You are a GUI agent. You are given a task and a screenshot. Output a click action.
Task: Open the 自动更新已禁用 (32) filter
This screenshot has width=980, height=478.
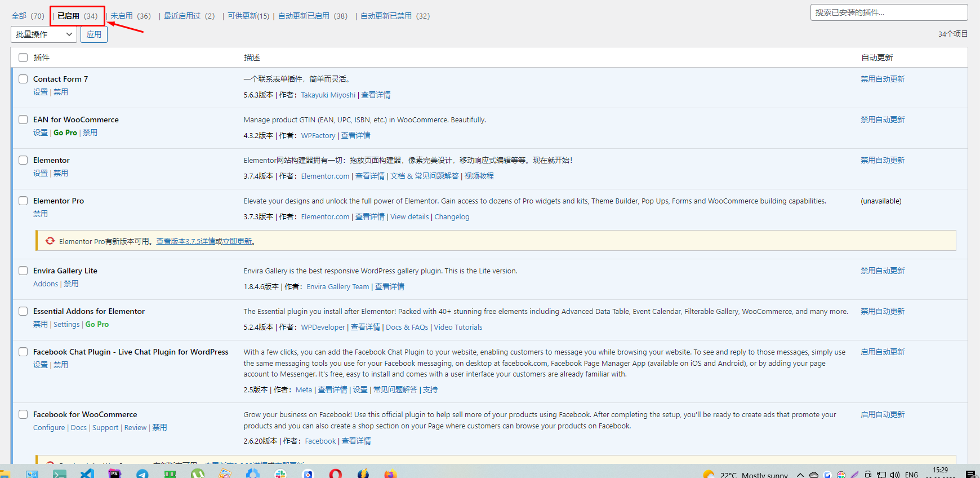395,16
